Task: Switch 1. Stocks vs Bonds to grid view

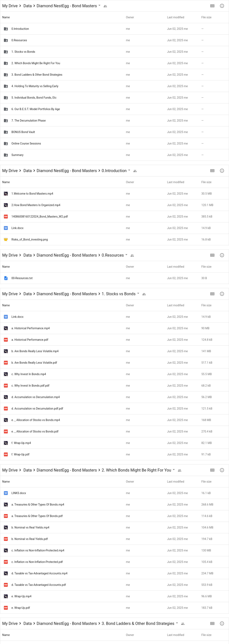Action: point(212,294)
